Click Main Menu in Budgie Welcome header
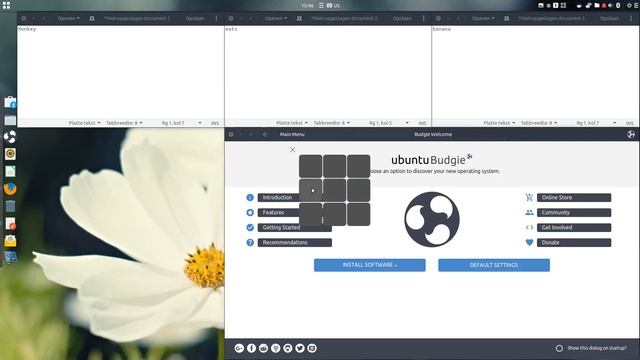 coord(292,134)
